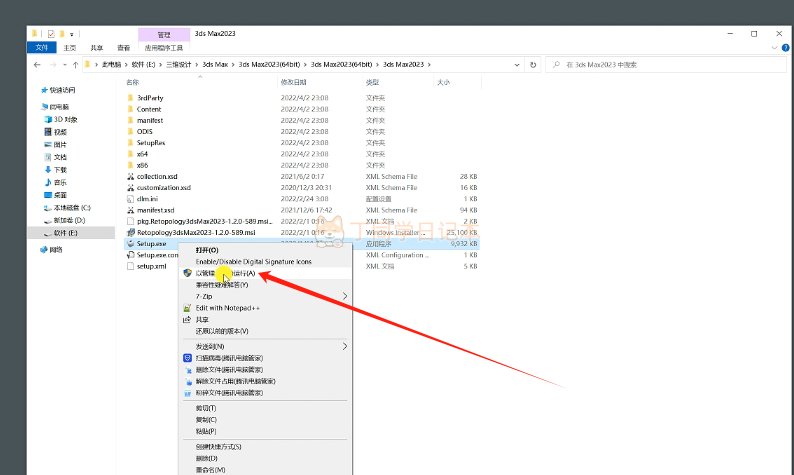Click 3ds Max in the breadcrumb path
This screenshot has width=794, height=475.
(x=214, y=64)
